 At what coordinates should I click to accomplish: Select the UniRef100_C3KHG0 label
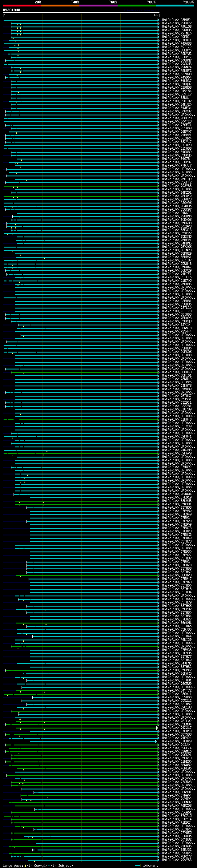coord(177,349)
